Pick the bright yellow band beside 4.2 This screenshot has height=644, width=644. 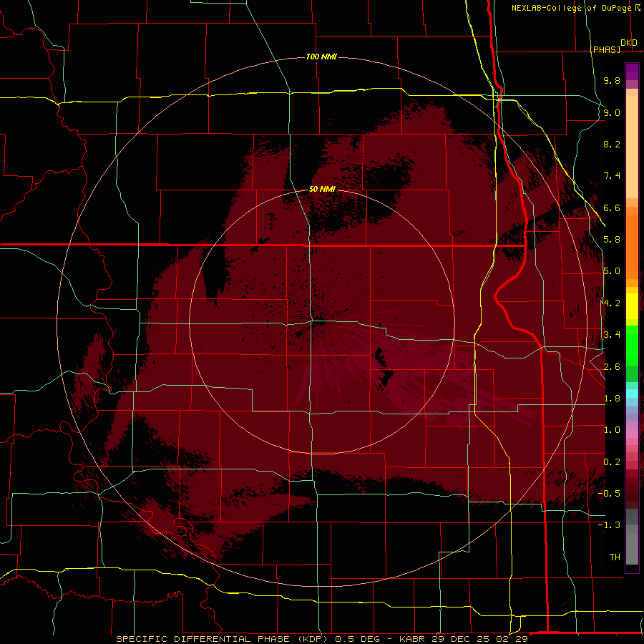pyautogui.click(x=632, y=306)
